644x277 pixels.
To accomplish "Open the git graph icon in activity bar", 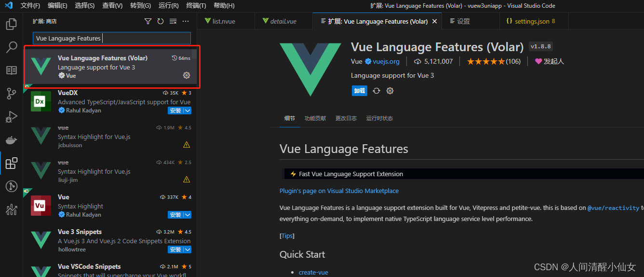I will 11,186.
